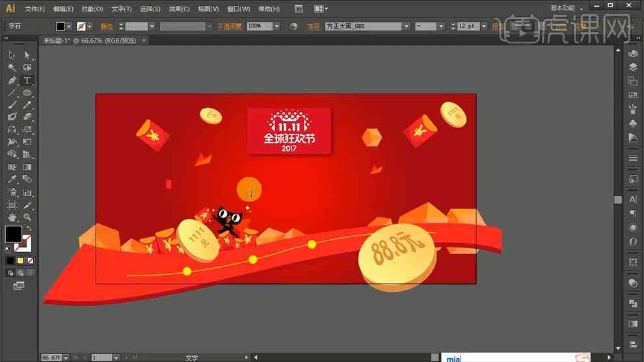Select the Ellipse shape tool

(27, 93)
